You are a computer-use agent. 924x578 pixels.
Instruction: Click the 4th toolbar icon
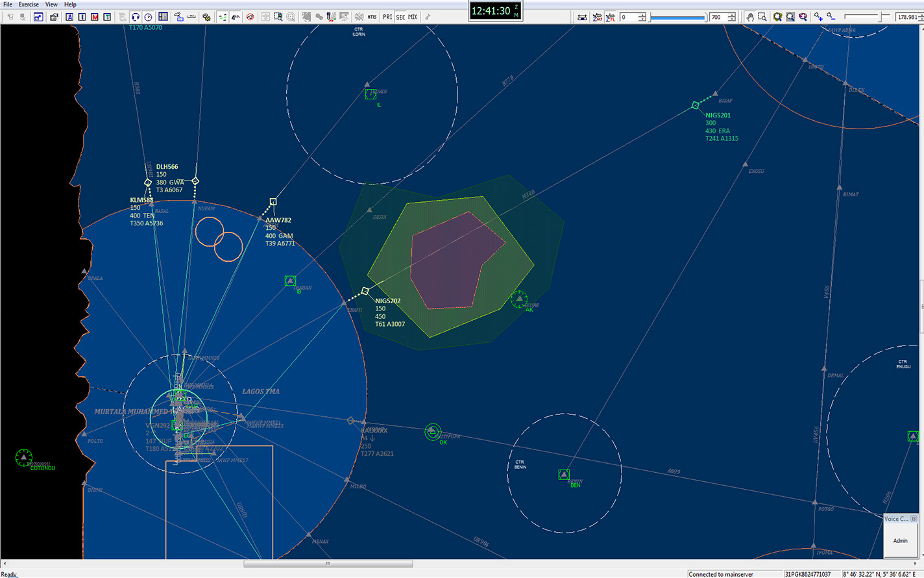click(236, 17)
